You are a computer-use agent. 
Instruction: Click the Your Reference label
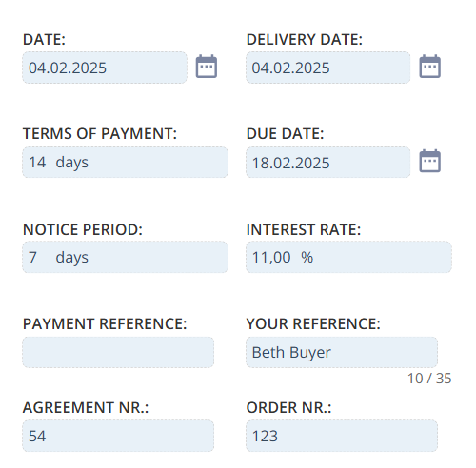tap(313, 324)
